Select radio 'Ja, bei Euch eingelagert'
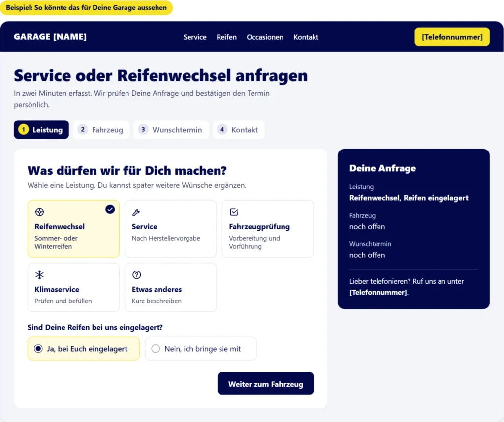 [x=84, y=348]
